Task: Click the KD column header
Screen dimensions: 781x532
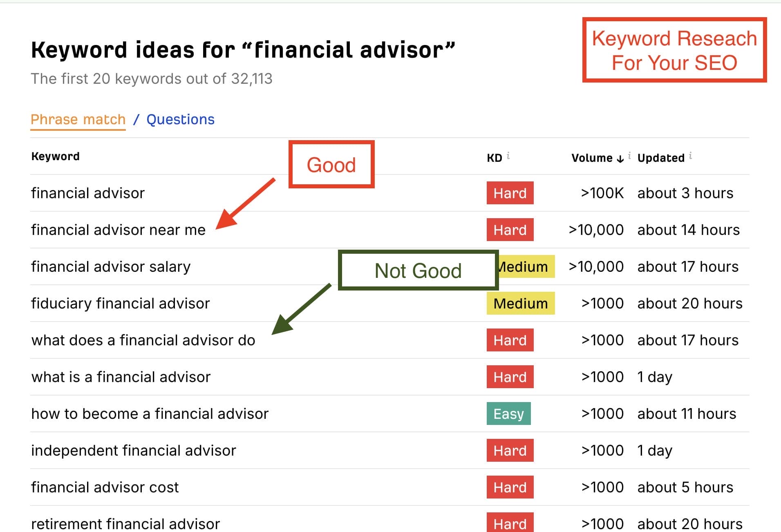Action: pos(494,158)
